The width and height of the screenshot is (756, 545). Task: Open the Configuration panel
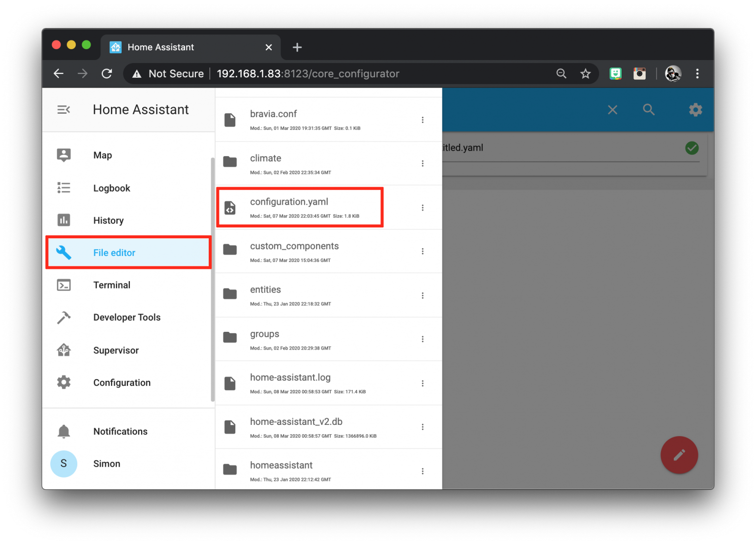pyautogui.click(x=122, y=383)
